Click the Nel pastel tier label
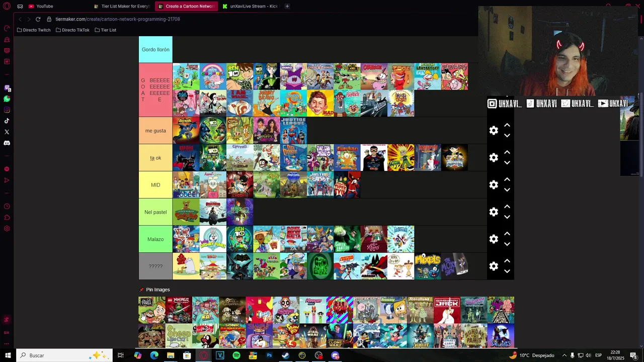644x362 pixels. pos(155,212)
